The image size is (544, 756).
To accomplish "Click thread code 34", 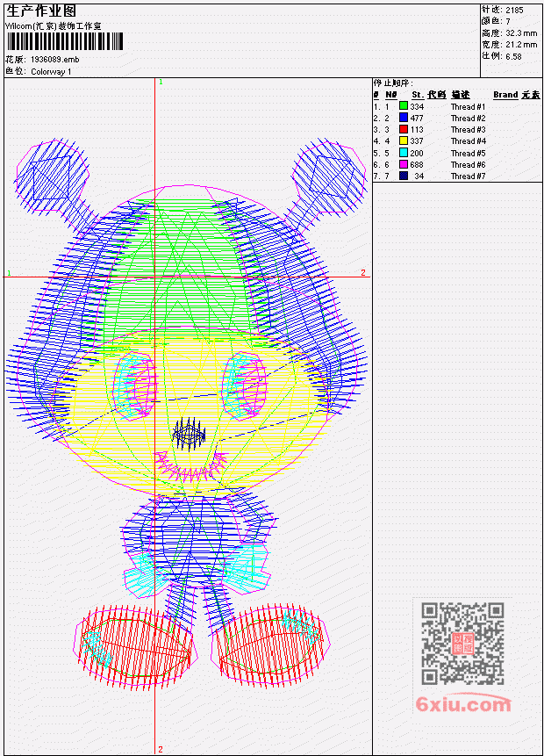I will click(419, 176).
